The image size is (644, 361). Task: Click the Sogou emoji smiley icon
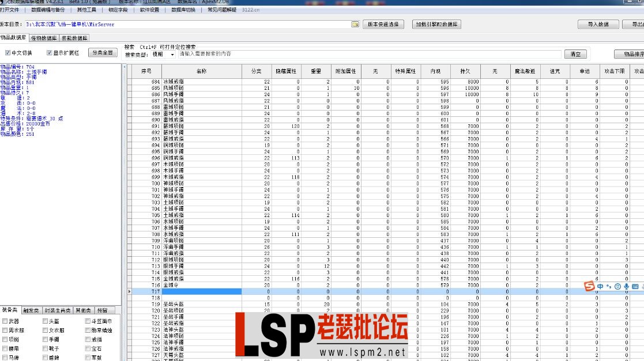617,286
